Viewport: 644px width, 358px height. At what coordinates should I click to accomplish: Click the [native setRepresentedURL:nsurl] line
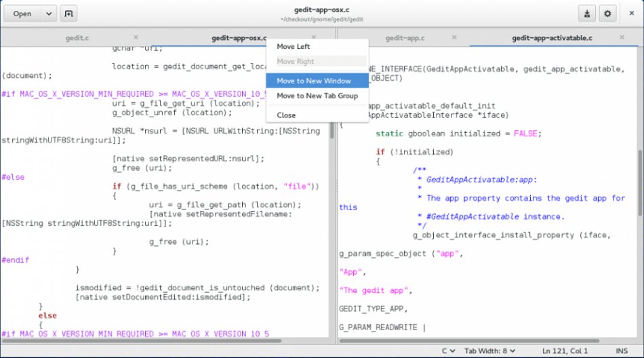tap(188, 159)
